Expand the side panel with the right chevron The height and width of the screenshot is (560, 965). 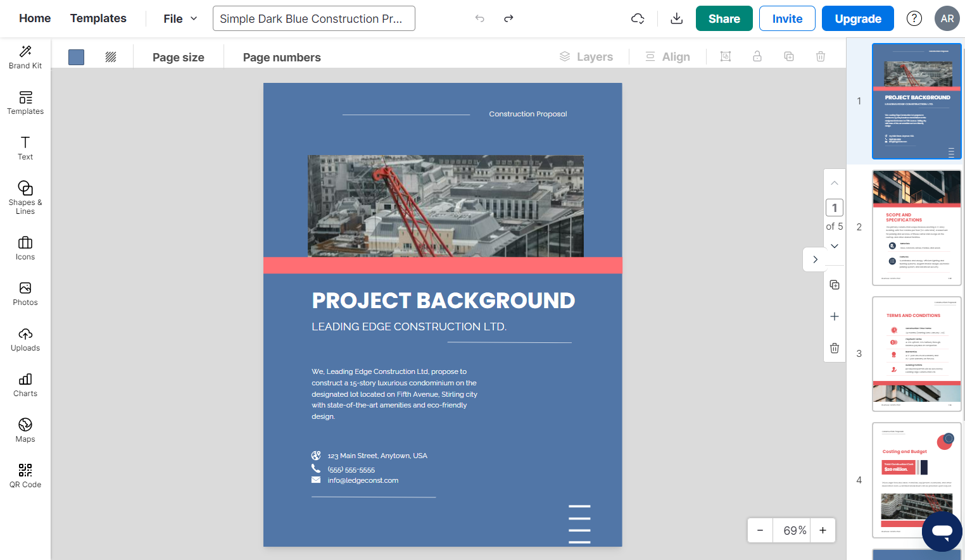click(x=815, y=259)
